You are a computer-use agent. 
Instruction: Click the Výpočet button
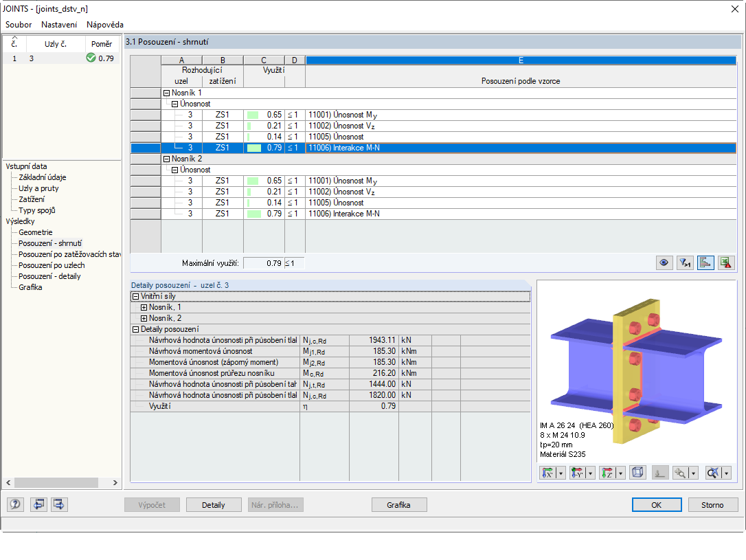152,505
